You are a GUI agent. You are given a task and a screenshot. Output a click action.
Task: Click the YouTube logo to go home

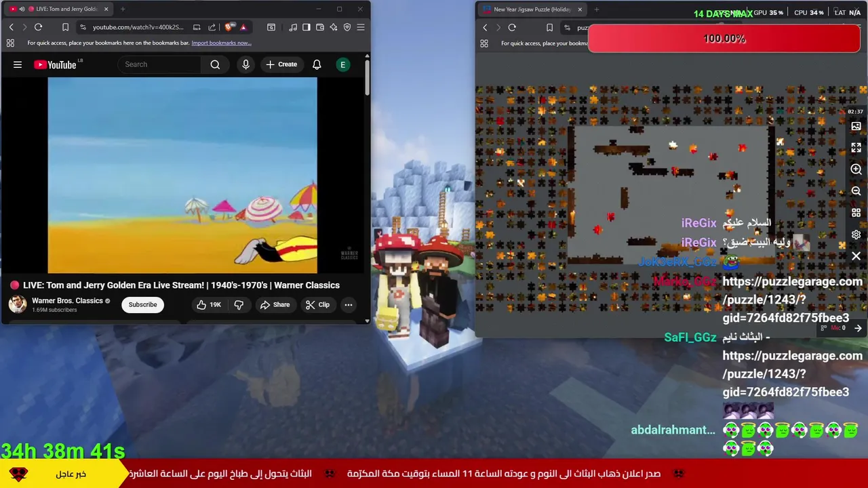(x=57, y=64)
